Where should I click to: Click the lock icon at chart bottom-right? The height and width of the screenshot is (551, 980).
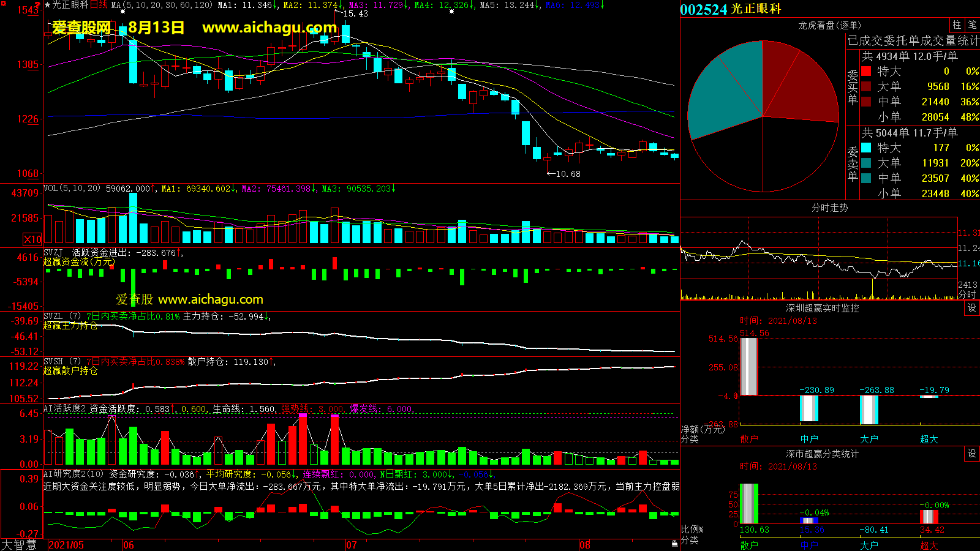tap(674, 543)
